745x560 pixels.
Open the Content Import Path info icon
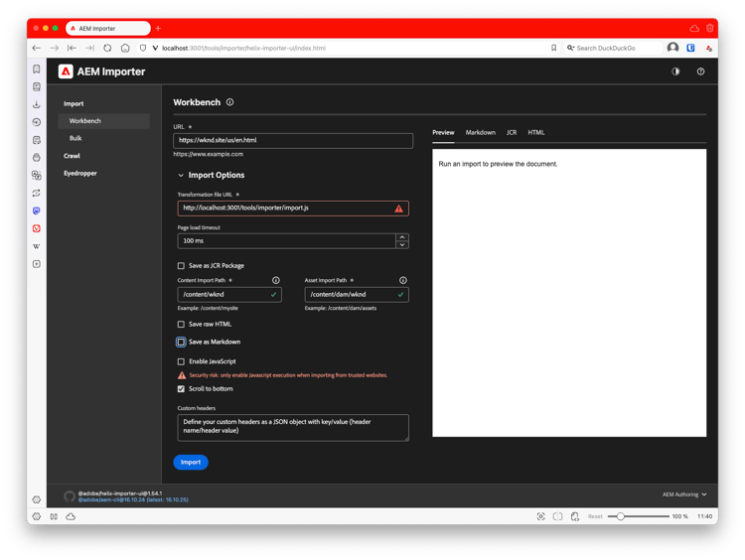coord(276,280)
